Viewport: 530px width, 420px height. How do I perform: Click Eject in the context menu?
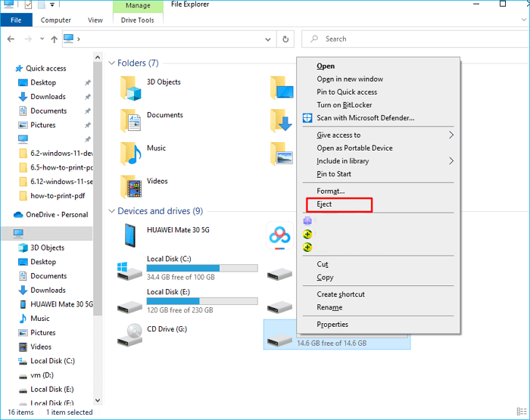point(324,204)
